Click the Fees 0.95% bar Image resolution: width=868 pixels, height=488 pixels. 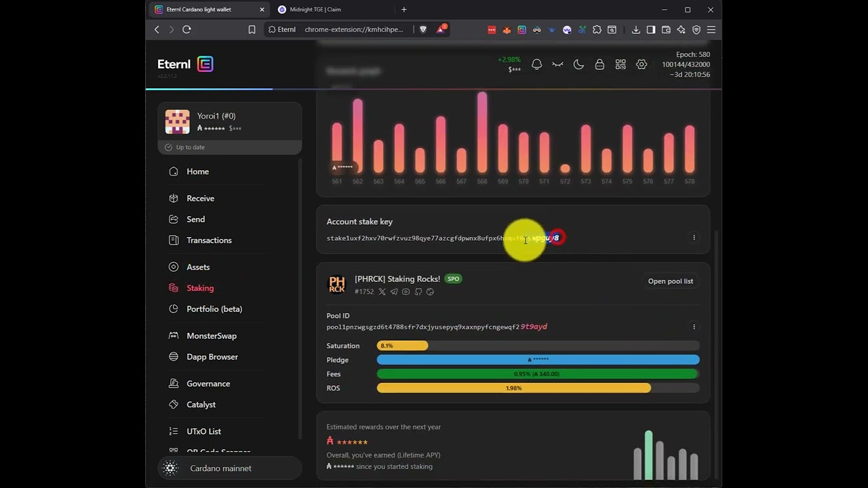[x=537, y=374]
